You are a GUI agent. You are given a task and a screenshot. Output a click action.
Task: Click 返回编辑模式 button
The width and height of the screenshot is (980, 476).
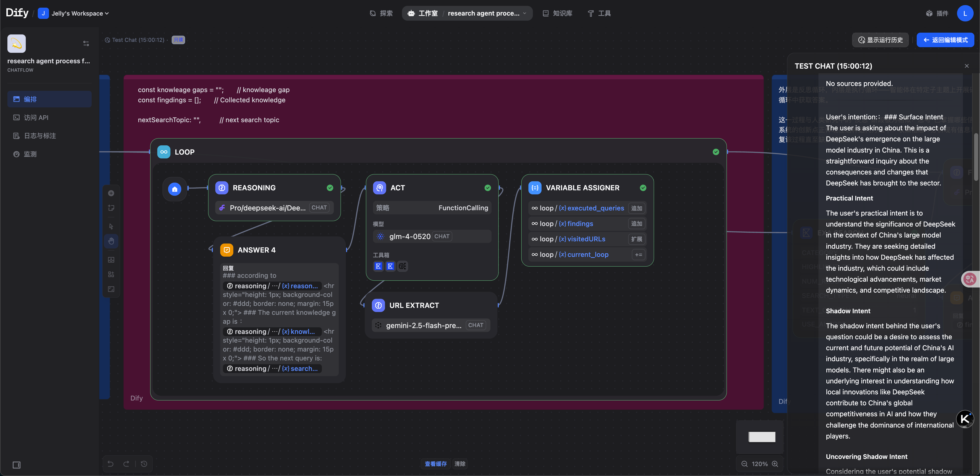pos(945,40)
